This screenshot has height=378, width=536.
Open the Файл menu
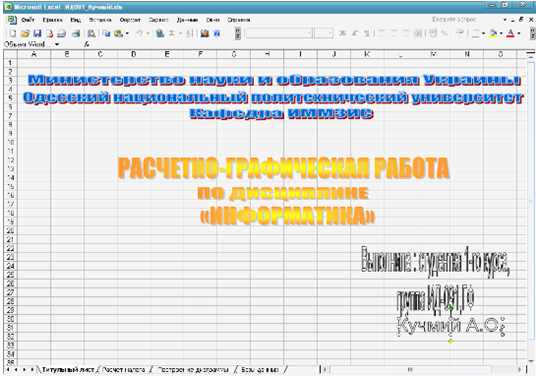pyautogui.click(x=28, y=20)
